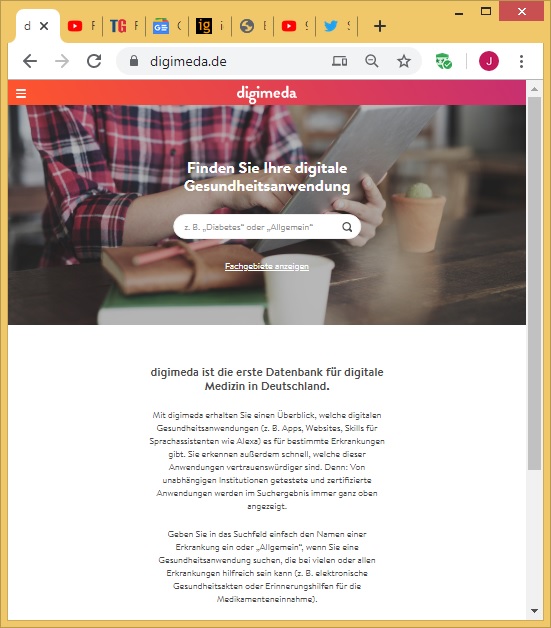
Task: View site info via the padlock icon
Action: [134, 61]
